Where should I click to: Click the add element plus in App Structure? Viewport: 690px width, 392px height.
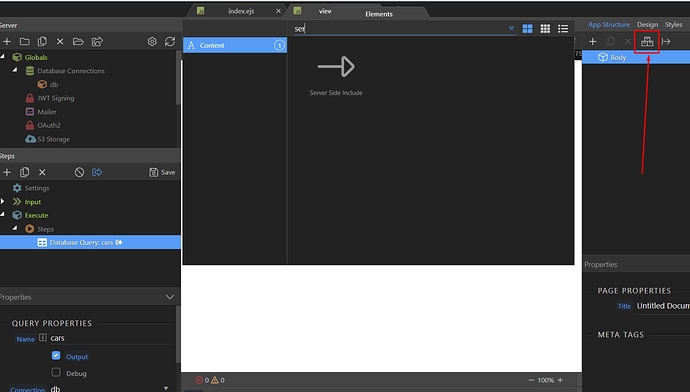coord(593,41)
